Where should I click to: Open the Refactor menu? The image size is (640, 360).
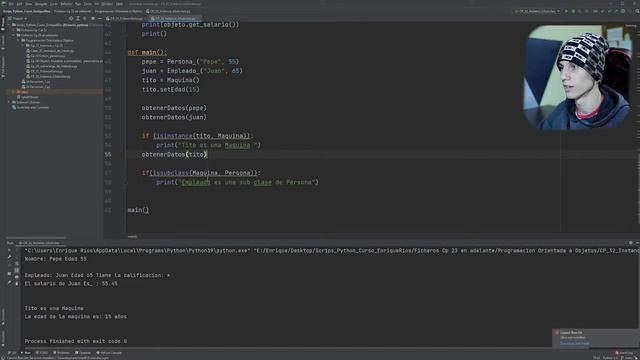pos(66,4)
